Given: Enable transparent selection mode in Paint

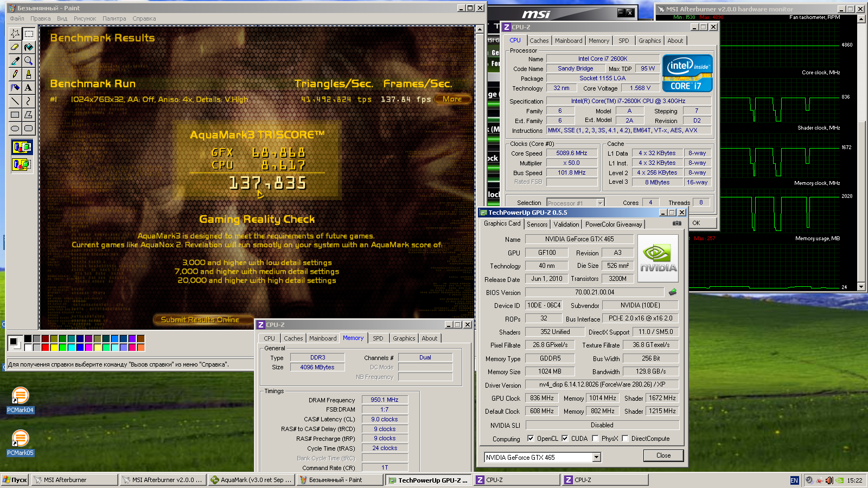Looking at the screenshot, I should pyautogui.click(x=22, y=164).
